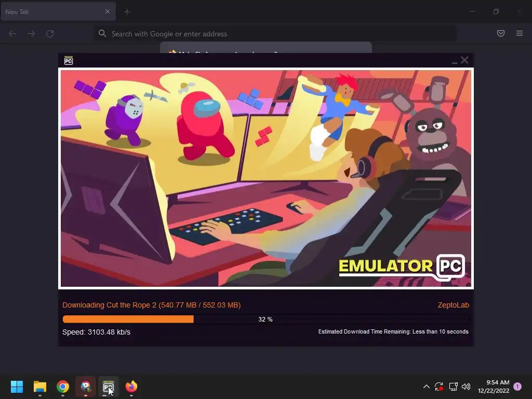Screen dimensions: 532x399
Task: Click the 32 % progress label
Action: click(265, 320)
